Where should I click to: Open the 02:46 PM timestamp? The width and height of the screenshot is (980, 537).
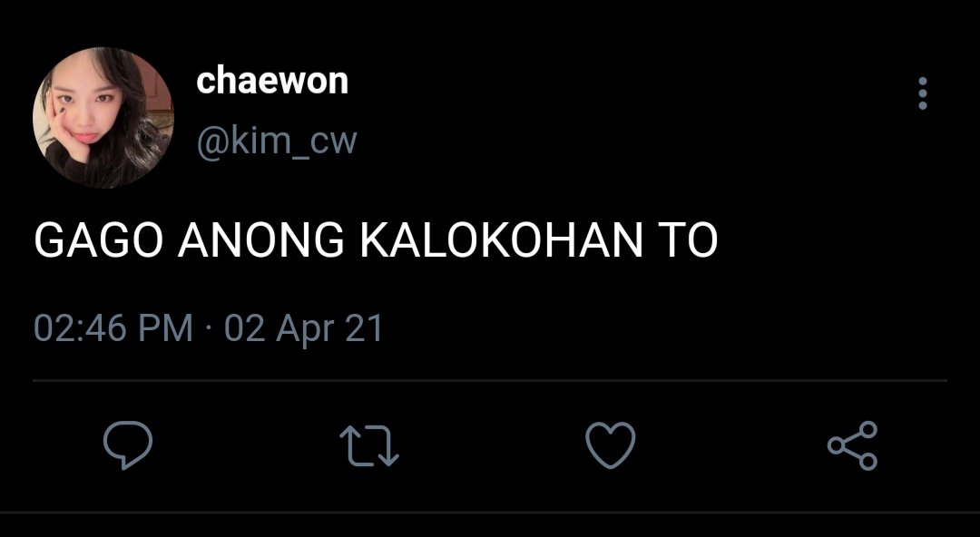pyautogui.click(x=113, y=327)
